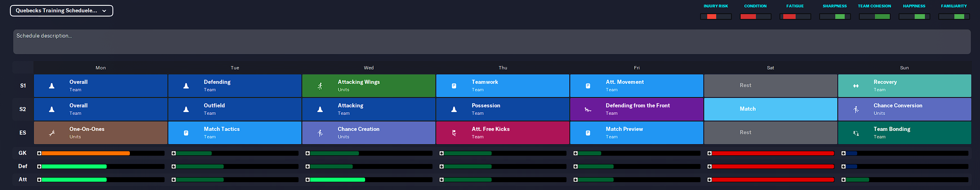This screenshot has height=190, width=980.
Task: Select the Saturday S1 Rest slot
Action: point(771,85)
